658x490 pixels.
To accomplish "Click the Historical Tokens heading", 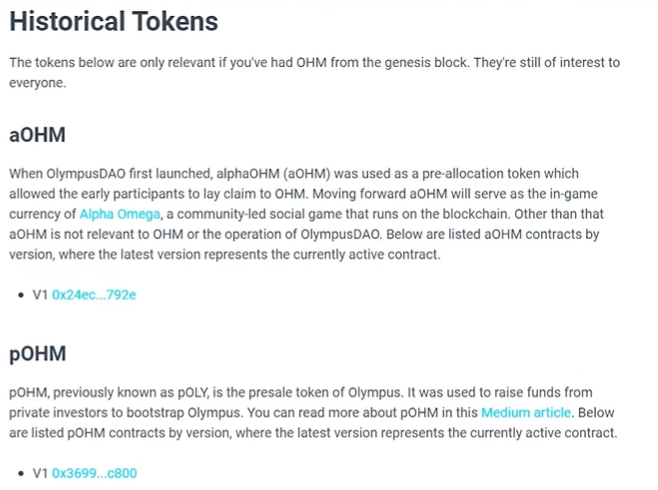I will [x=114, y=21].
